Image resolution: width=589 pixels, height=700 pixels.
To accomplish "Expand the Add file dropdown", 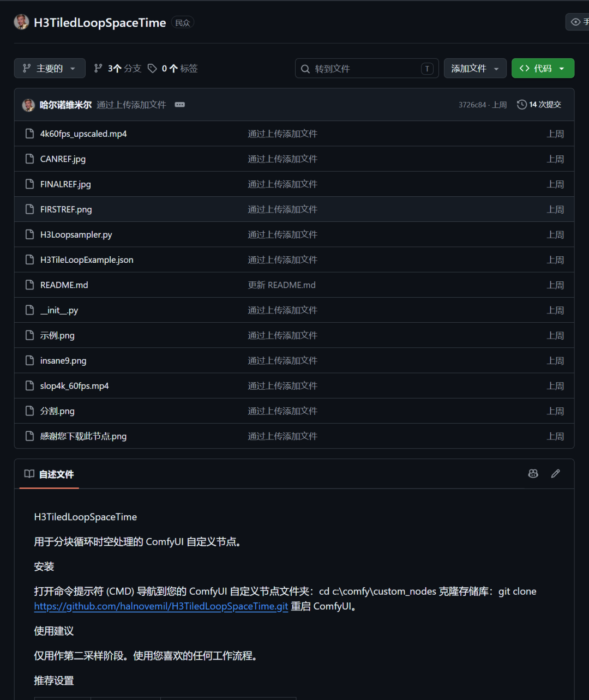I will (x=475, y=68).
